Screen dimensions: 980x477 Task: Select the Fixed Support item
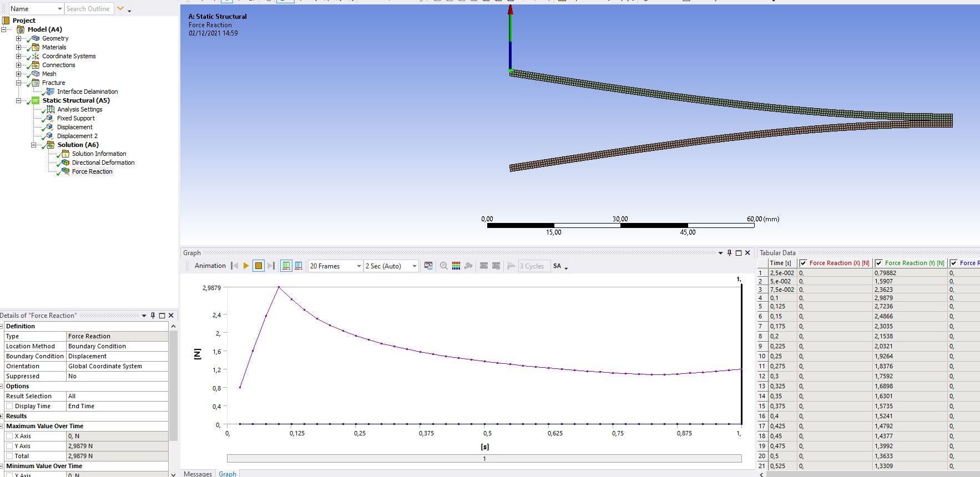[x=75, y=118]
